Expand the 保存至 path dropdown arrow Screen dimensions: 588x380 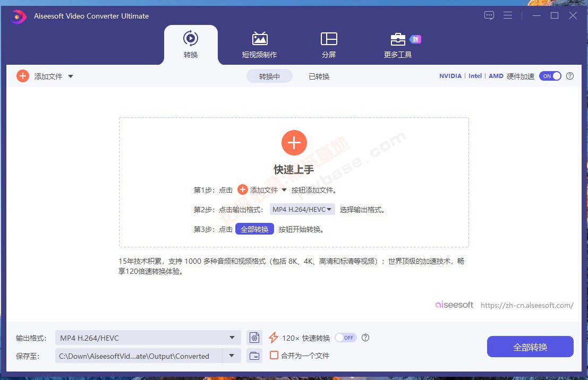(232, 356)
